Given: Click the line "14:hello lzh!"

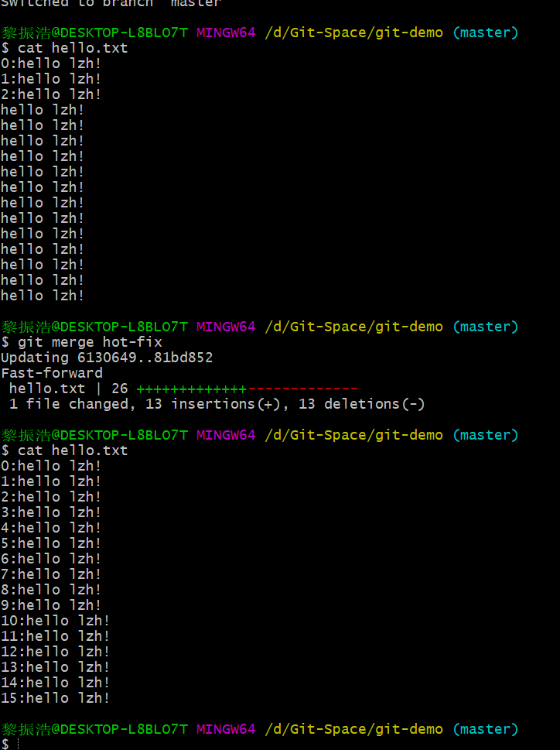Looking at the screenshot, I should tap(56, 683).
